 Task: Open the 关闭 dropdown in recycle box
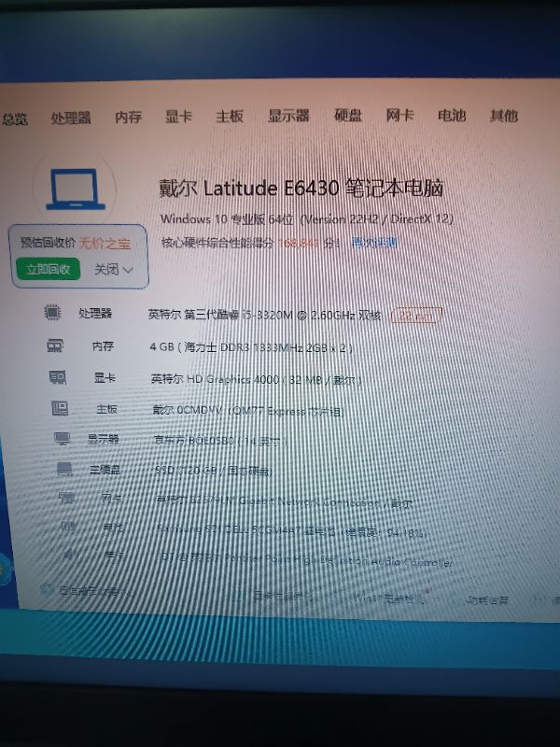(x=113, y=270)
